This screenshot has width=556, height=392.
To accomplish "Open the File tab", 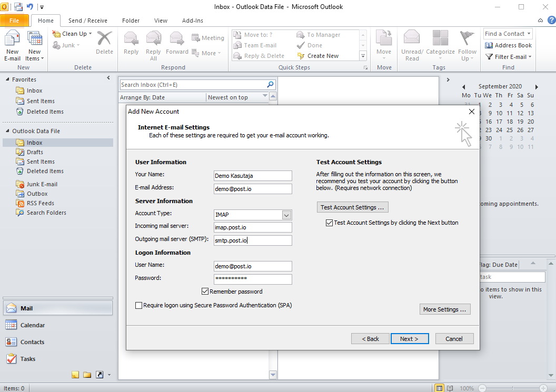I will [x=14, y=20].
